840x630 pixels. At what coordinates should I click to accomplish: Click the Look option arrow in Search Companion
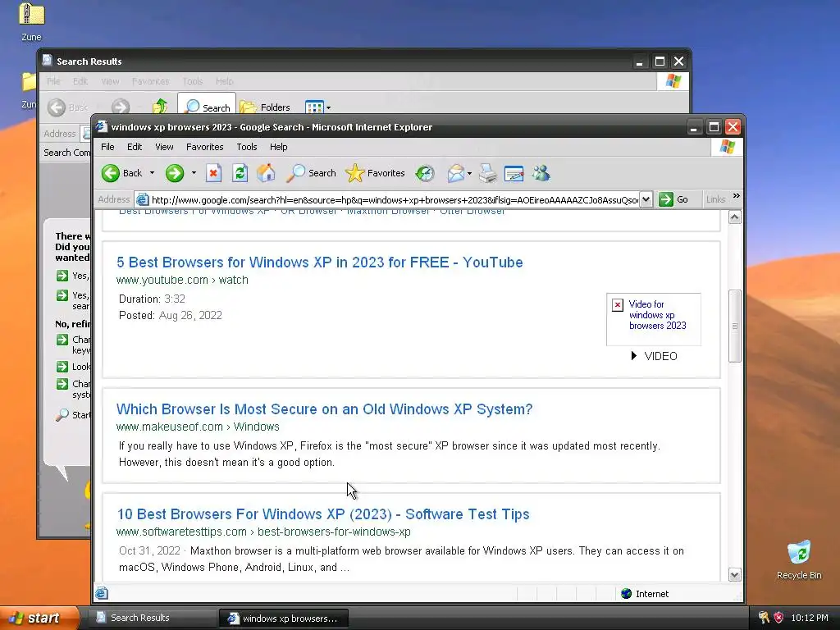pyautogui.click(x=62, y=367)
